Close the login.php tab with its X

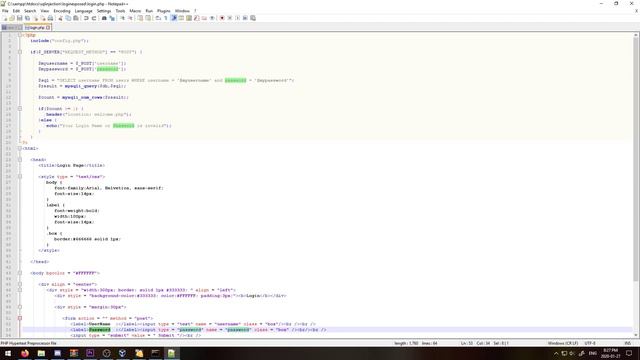pyautogui.click(x=48, y=28)
